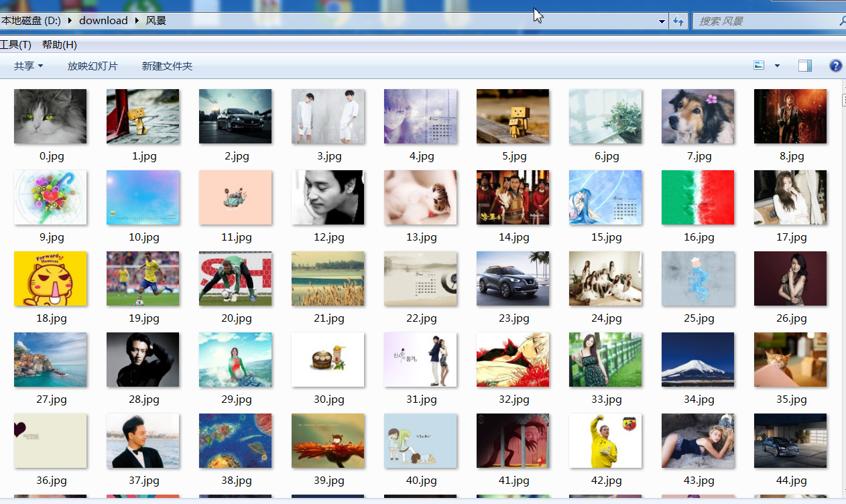The width and height of the screenshot is (846, 504).
Task: Toggle the preview pane icon
Action: click(x=805, y=66)
